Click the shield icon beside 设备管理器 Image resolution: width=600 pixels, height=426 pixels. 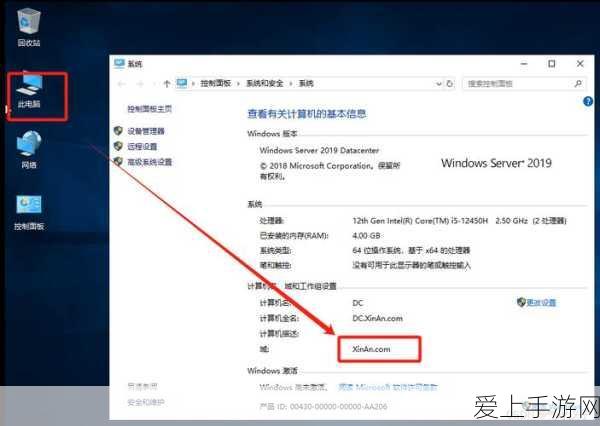(119, 131)
